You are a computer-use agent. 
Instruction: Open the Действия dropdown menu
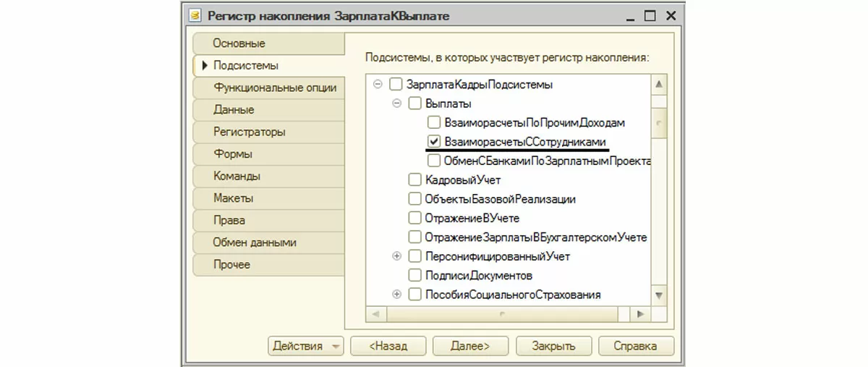coord(306,346)
